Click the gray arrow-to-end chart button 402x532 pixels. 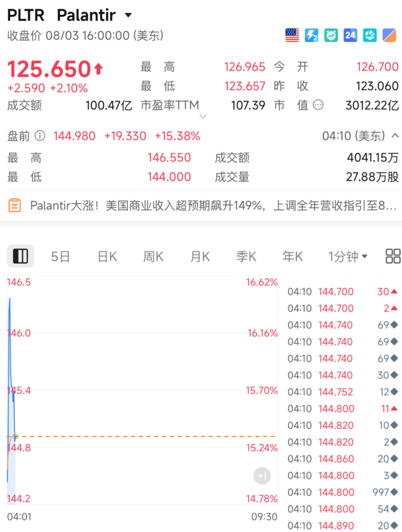point(262,476)
